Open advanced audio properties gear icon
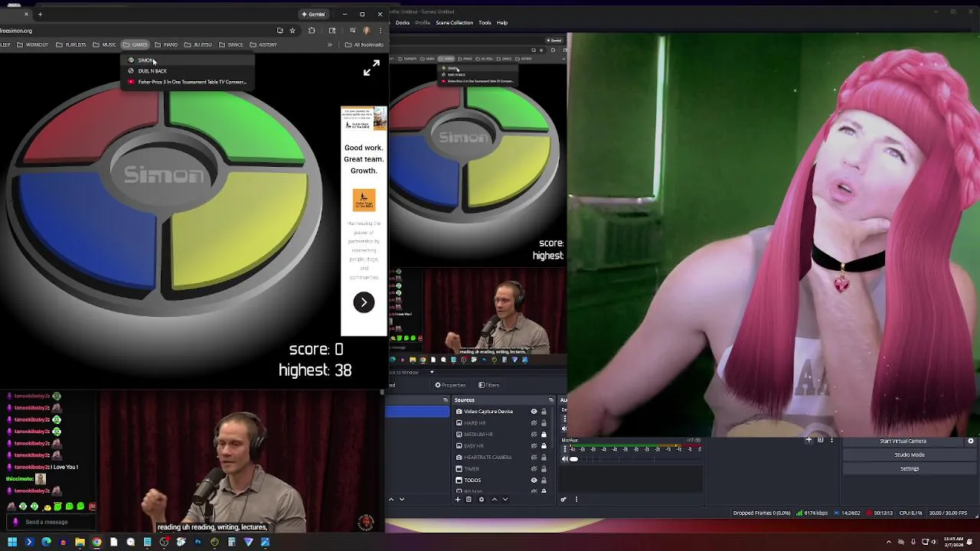 (x=563, y=499)
